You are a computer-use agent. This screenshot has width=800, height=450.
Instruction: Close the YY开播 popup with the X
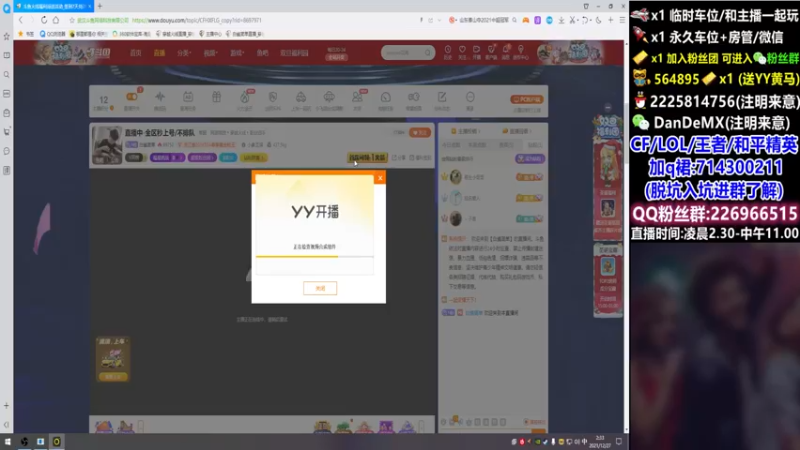pyautogui.click(x=380, y=178)
